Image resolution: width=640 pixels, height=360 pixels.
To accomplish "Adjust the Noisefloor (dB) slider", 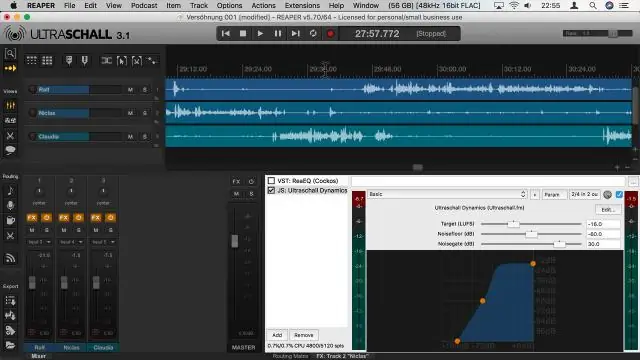I will tap(531, 234).
